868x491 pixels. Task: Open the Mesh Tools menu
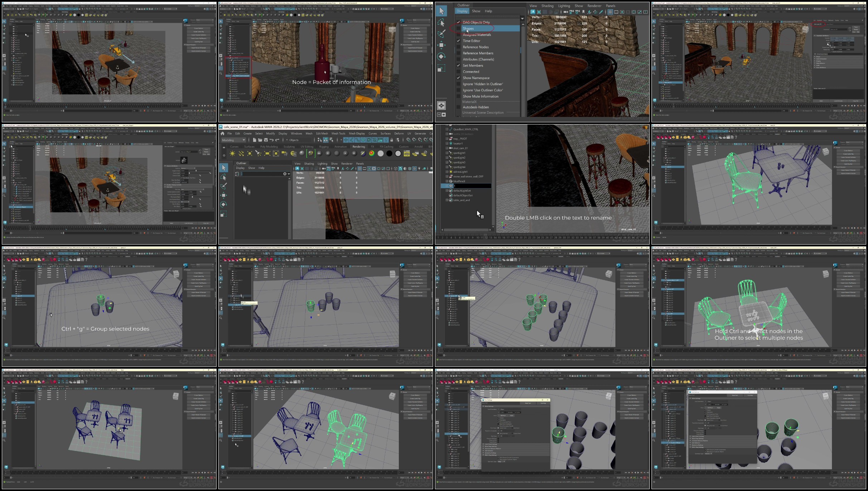pyautogui.click(x=338, y=133)
